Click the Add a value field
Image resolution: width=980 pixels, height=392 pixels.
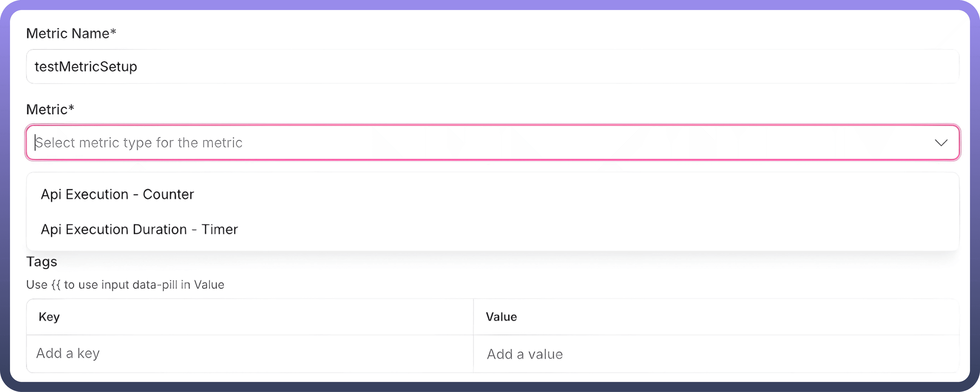[x=715, y=354]
